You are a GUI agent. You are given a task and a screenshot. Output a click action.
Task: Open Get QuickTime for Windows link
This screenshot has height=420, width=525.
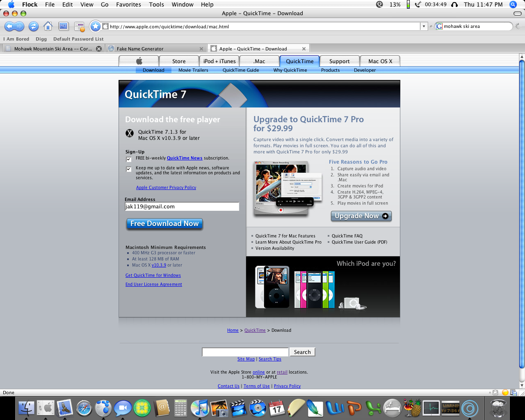point(153,275)
